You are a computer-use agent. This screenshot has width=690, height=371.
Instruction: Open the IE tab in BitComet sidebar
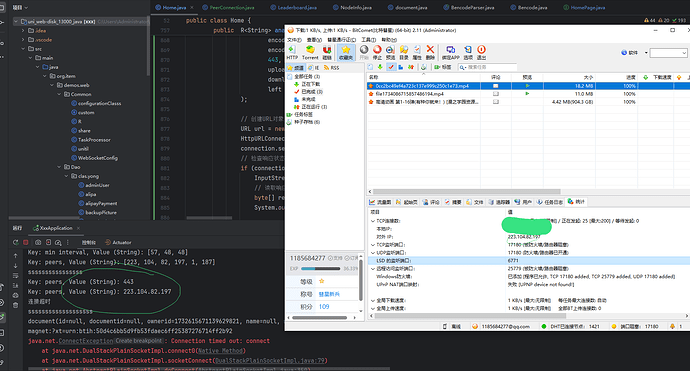click(x=314, y=68)
